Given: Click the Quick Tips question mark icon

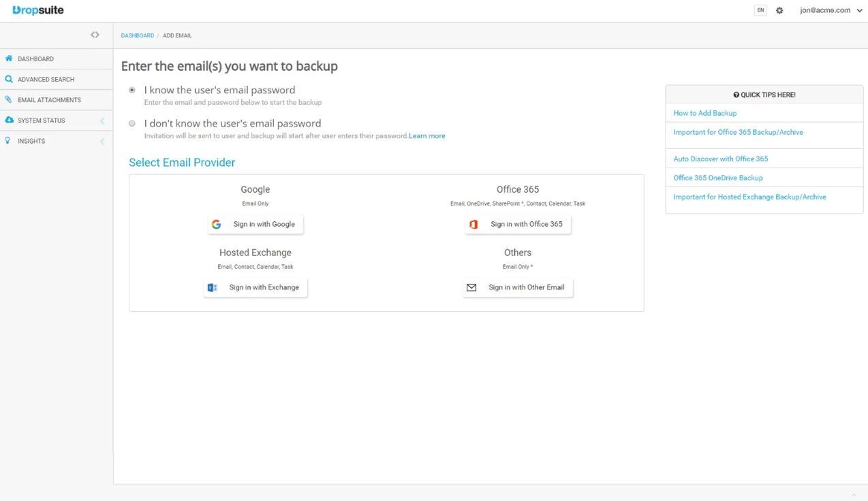Looking at the screenshot, I should (x=737, y=95).
